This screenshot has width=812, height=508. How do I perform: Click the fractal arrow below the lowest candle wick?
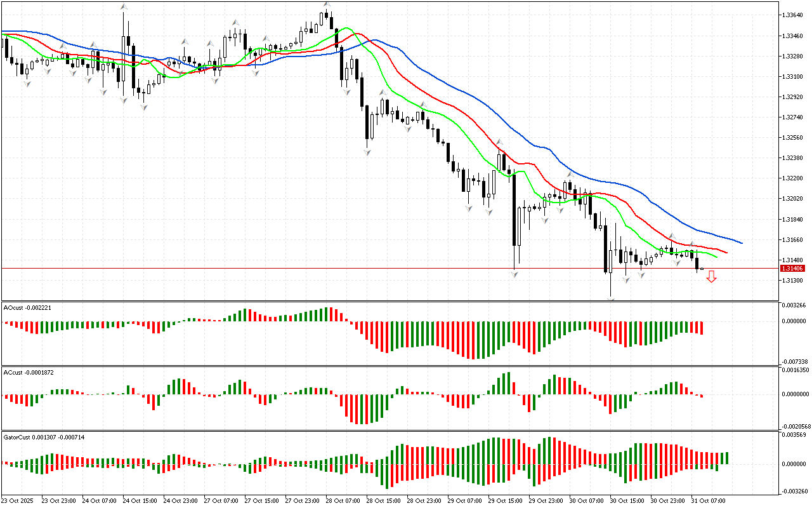coord(612,298)
